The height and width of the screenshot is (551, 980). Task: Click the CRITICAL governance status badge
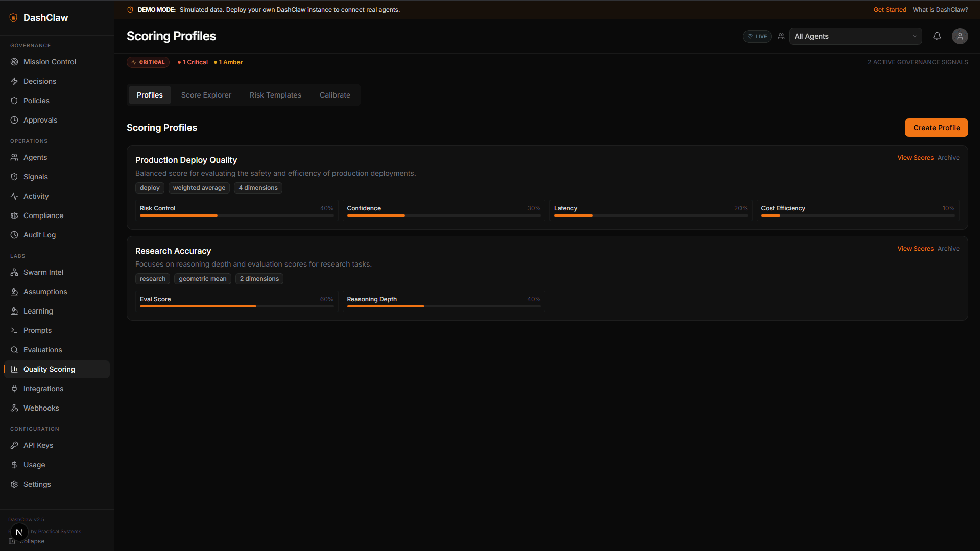(148, 62)
